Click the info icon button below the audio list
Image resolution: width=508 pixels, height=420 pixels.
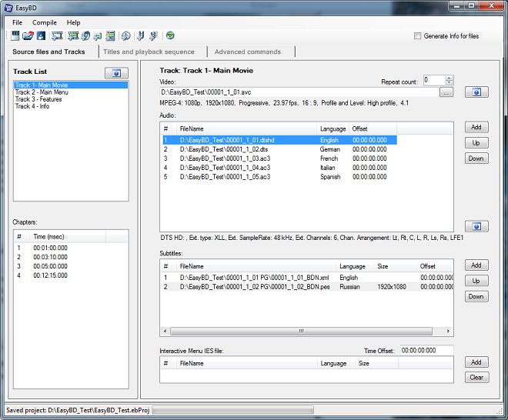476,226
